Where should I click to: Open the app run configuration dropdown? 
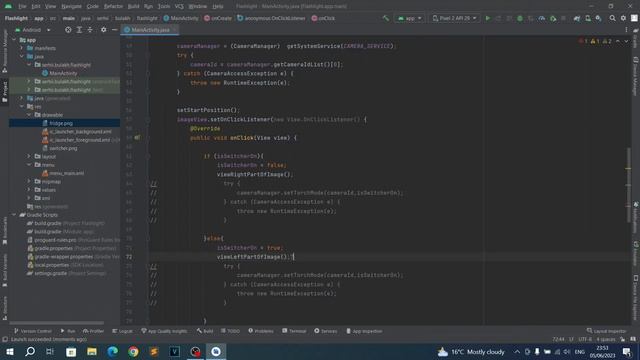pyautogui.click(x=409, y=18)
